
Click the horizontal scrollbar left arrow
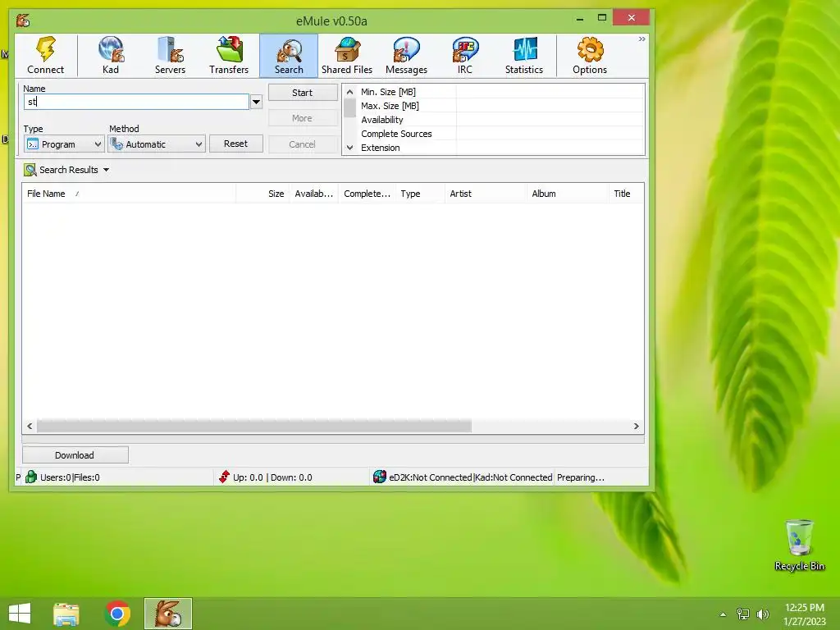(x=30, y=426)
